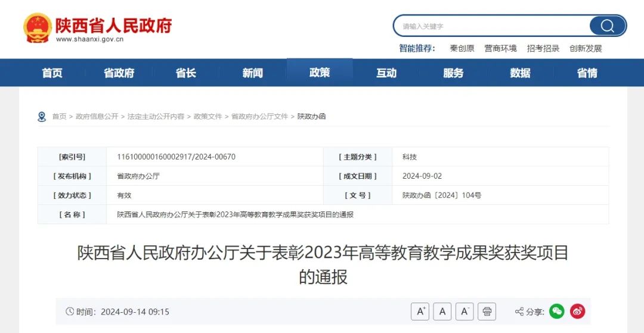Click document number 陕政办函〔2024〕104号
The image size is (644, 333).
point(442,195)
